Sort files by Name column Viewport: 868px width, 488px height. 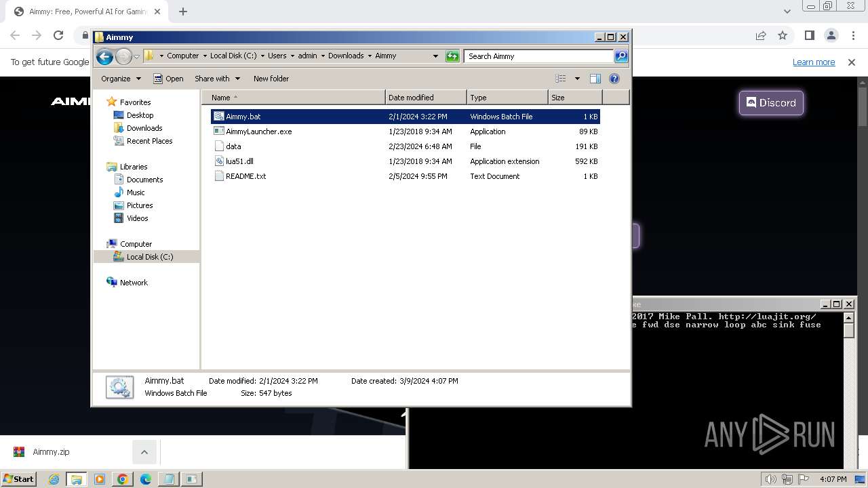click(x=293, y=98)
